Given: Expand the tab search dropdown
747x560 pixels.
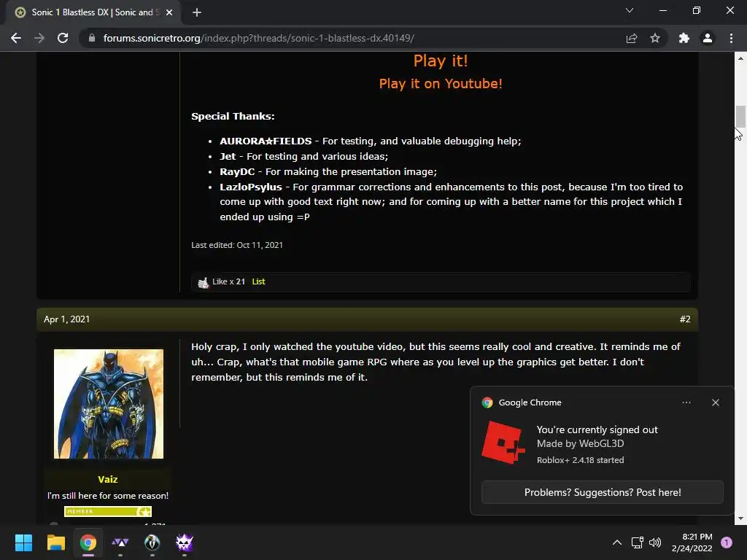Looking at the screenshot, I should 630,10.
